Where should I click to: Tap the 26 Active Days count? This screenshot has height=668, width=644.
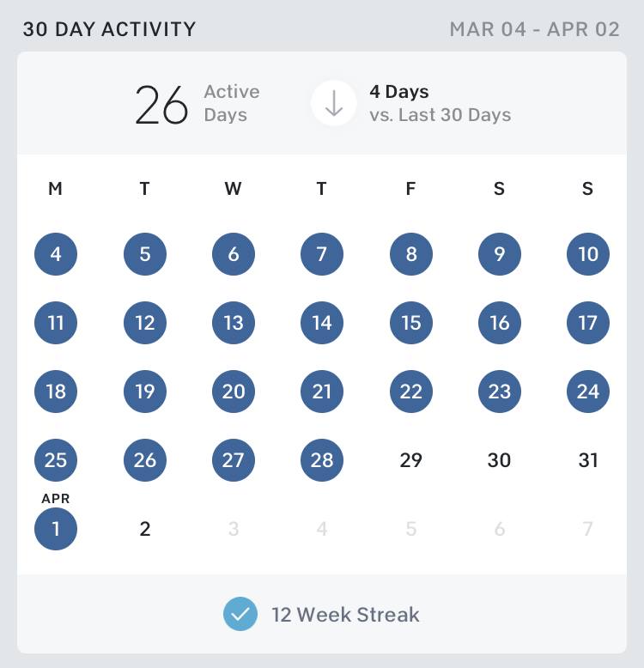197,104
